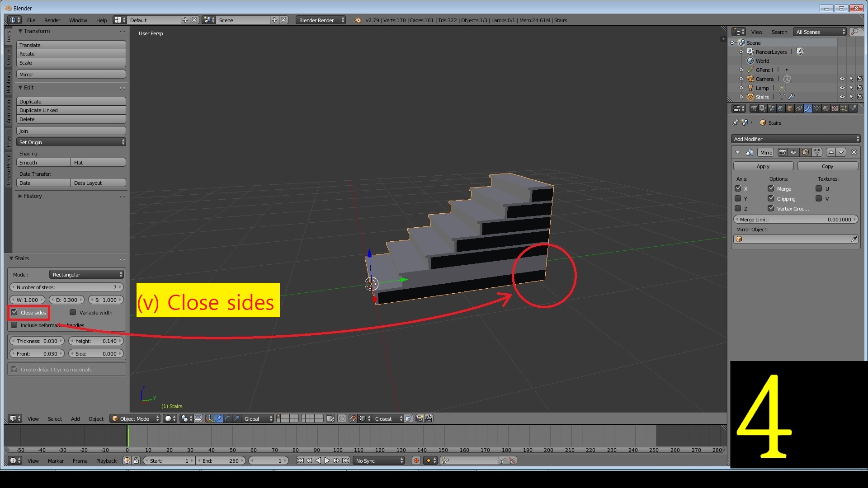The image size is (868, 488).
Task: Open the All Scenes outliner filter dropdown
Action: [820, 32]
